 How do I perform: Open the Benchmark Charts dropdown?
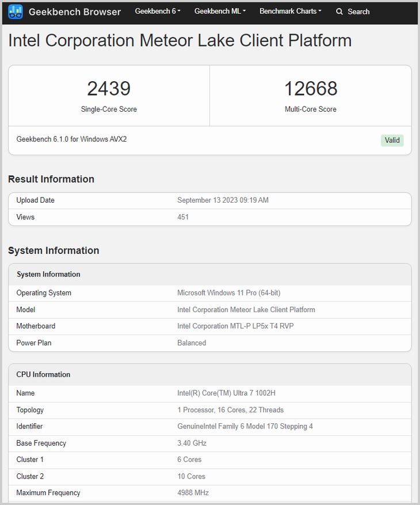[x=290, y=12]
